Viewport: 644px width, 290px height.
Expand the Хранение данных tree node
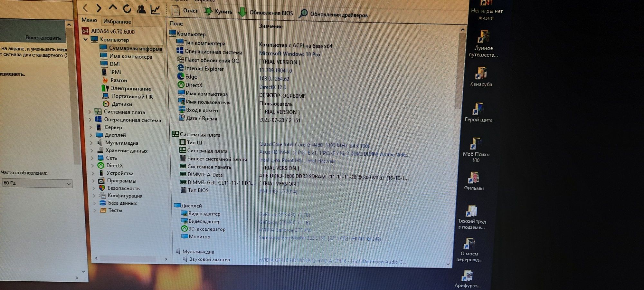click(x=91, y=150)
